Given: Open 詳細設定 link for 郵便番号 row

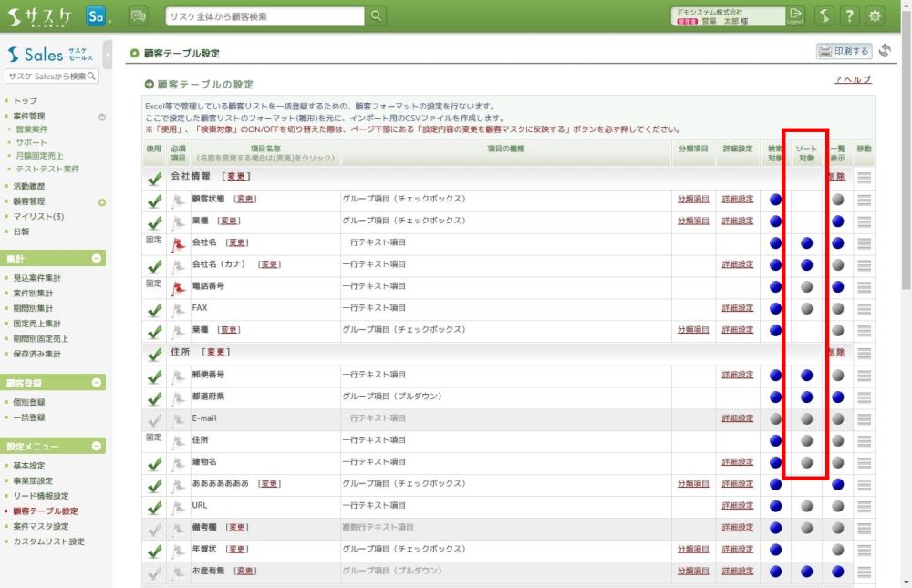Looking at the screenshot, I should 737,375.
